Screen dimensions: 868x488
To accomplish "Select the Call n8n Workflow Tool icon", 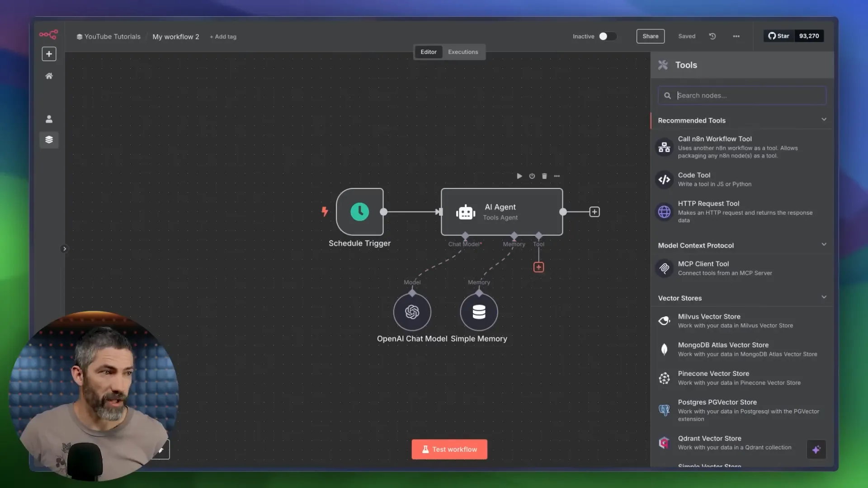I will click(x=664, y=147).
